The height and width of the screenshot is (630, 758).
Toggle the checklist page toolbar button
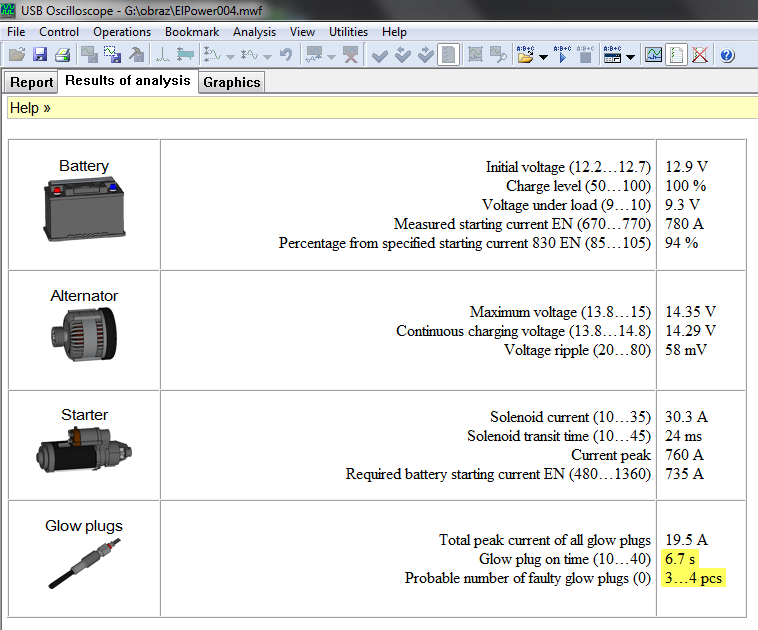tap(449, 55)
